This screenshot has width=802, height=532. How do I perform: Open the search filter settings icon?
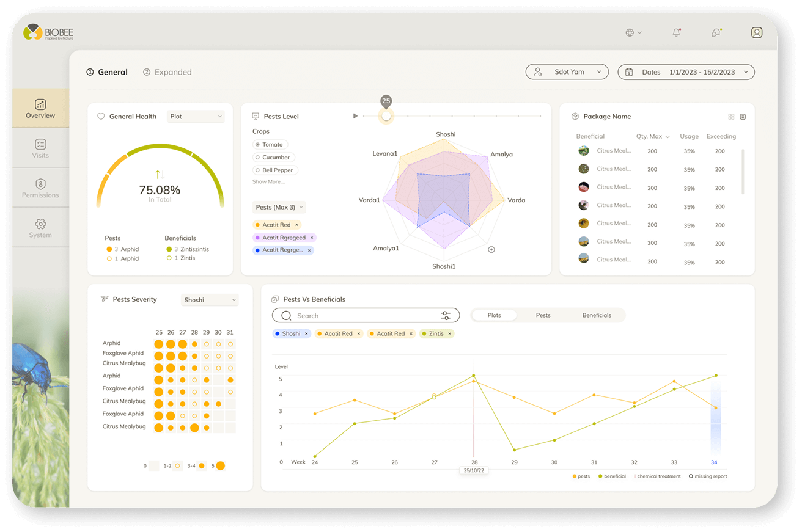coord(446,316)
